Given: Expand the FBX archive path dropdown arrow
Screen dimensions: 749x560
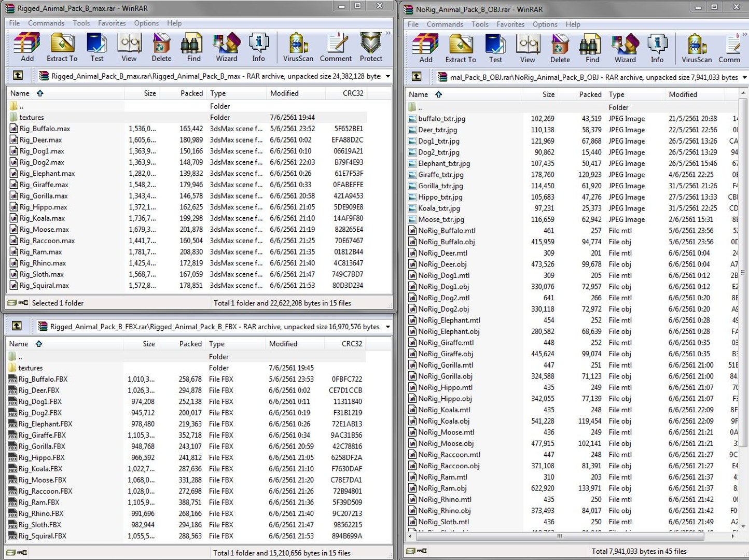Looking at the screenshot, I should 387,327.
